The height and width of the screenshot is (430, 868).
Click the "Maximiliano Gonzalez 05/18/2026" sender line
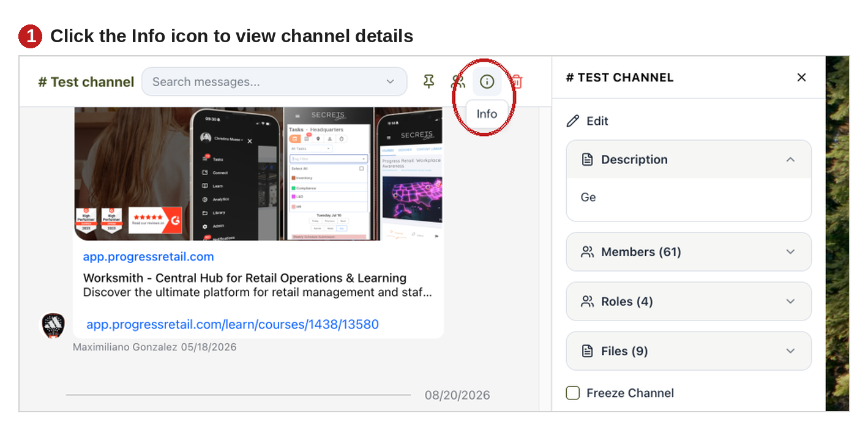[154, 347]
